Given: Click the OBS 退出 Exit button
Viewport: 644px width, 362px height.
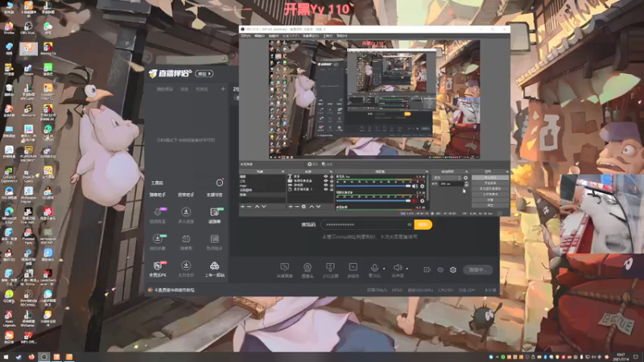Looking at the screenshot, I should point(490,205).
